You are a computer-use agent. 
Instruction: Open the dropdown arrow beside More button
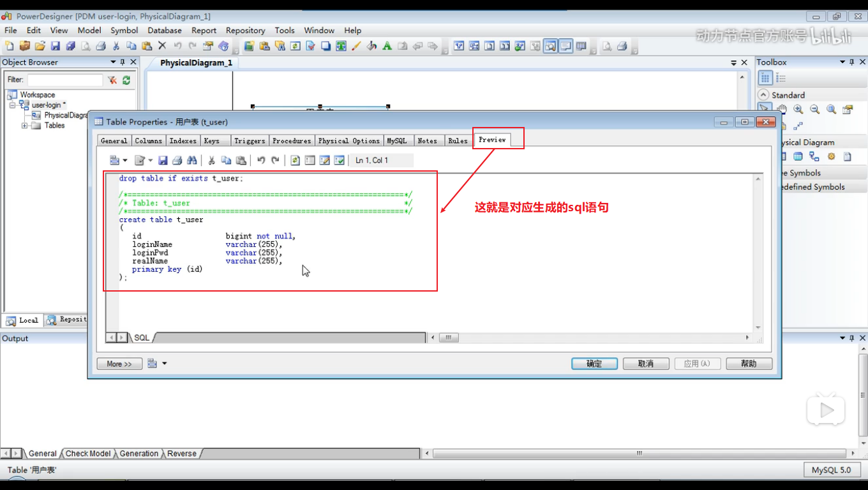164,364
